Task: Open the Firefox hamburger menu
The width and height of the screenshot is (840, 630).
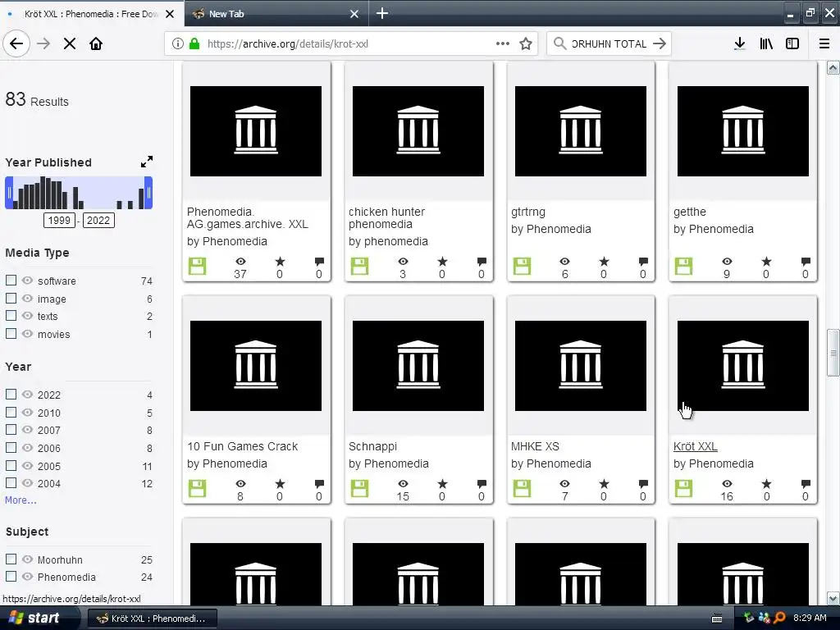Action: click(824, 44)
